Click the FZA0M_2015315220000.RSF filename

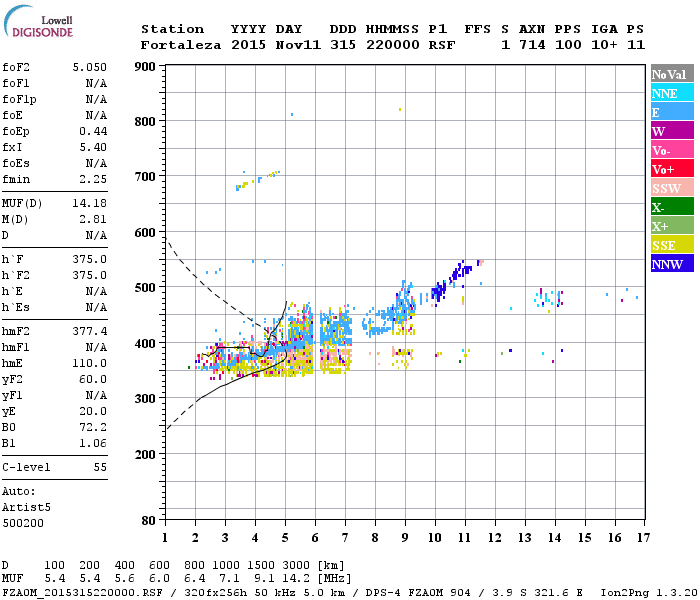83,593
